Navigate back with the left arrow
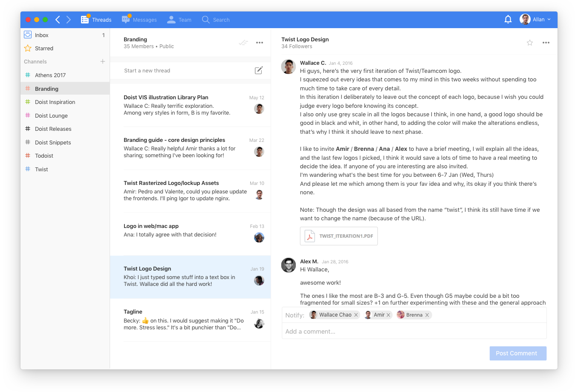 pyautogui.click(x=58, y=19)
